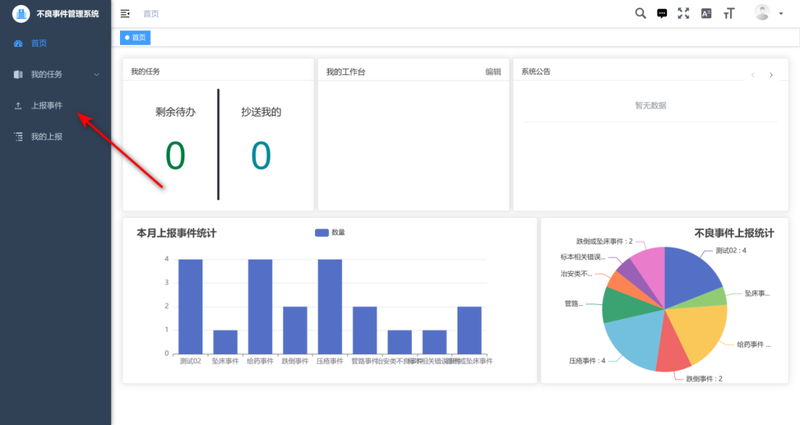Expand the 我的任务 submenu chevron
Viewport: 800px width, 425px height.
pyautogui.click(x=96, y=74)
